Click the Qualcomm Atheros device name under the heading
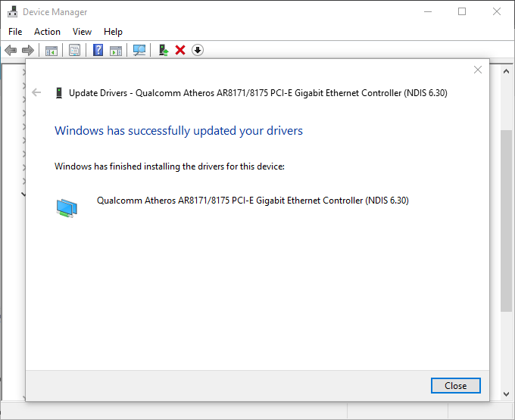The image size is (515, 420). point(252,200)
